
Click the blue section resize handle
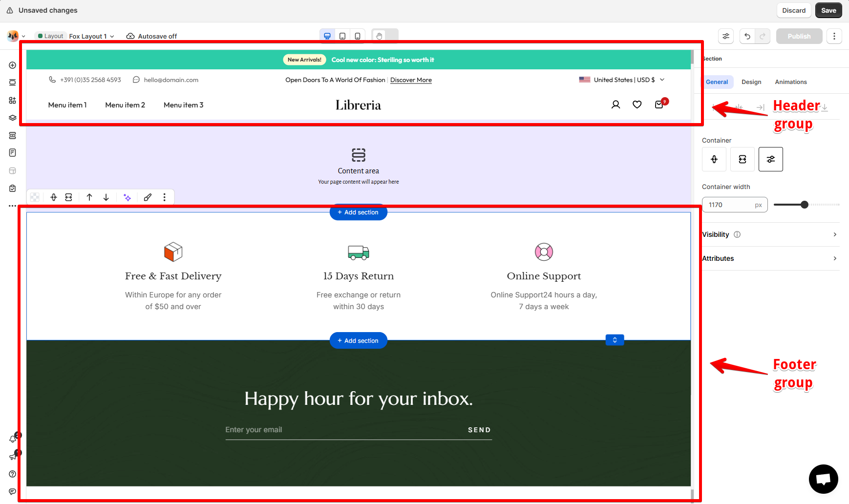pos(615,340)
